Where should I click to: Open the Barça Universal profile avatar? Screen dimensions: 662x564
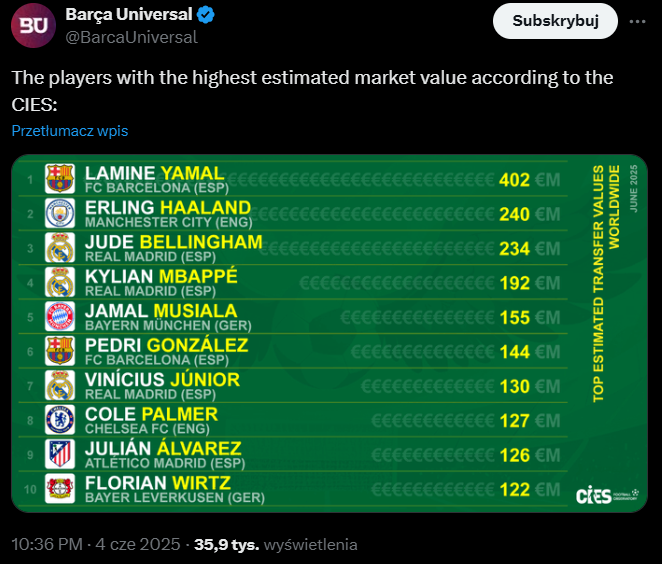33,25
